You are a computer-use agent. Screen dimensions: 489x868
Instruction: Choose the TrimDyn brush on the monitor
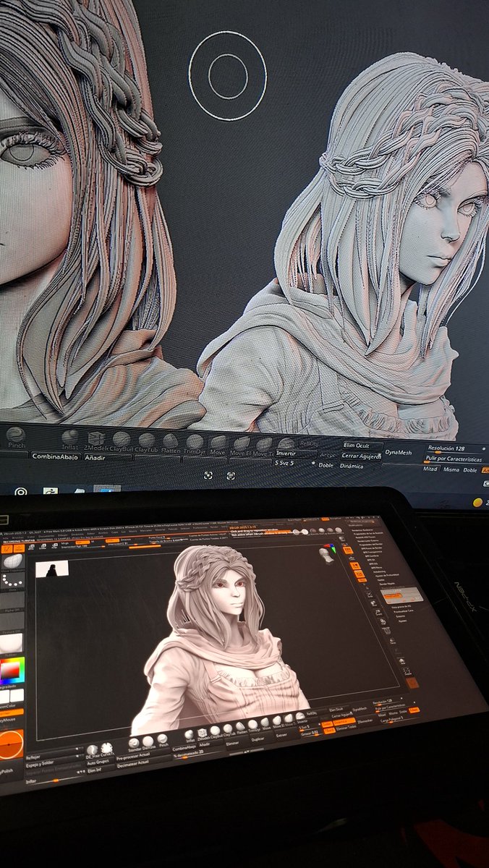pos(194,444)
